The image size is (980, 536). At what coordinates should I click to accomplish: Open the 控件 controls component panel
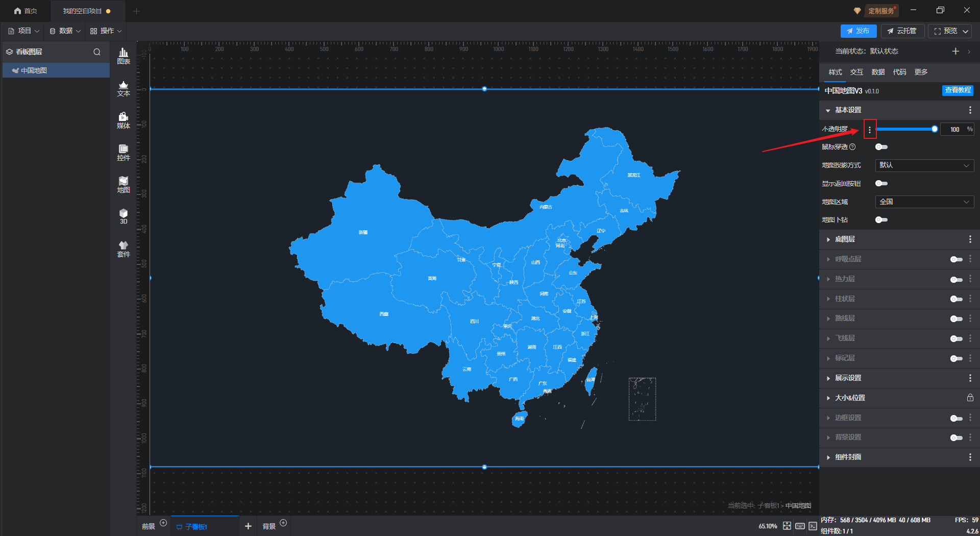[124, 153]
